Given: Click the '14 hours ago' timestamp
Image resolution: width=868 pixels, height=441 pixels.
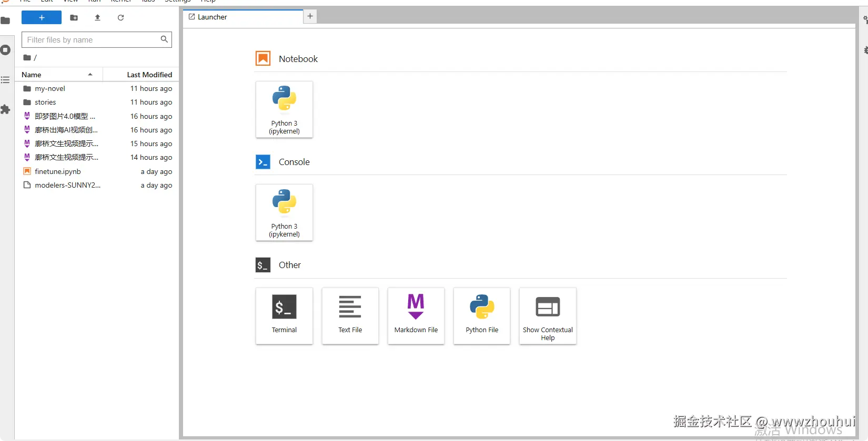Looking at the screenshot, I should tap(151, 157).
